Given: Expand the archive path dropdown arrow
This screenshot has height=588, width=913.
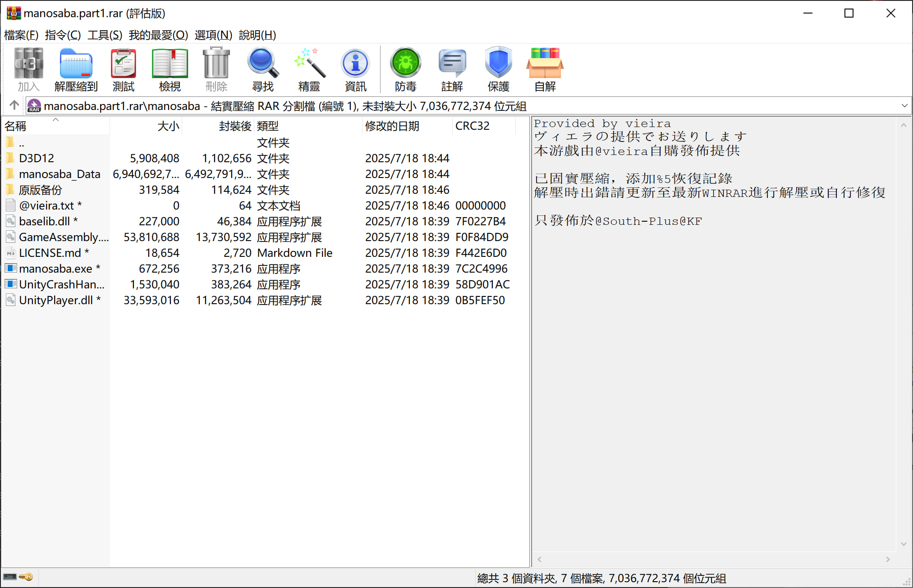Looking at the screenshot, I should point(904,106).
